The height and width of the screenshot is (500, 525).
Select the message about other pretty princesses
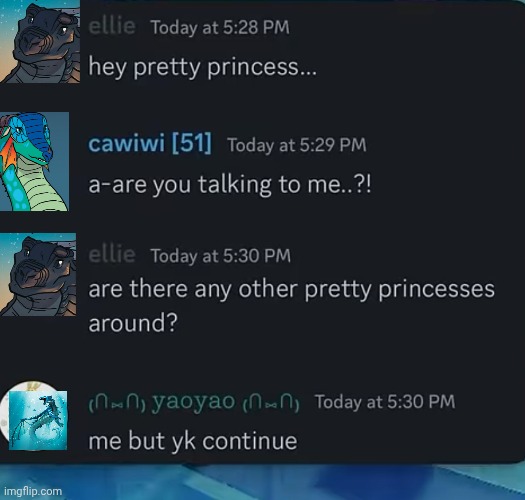(292, 306)
